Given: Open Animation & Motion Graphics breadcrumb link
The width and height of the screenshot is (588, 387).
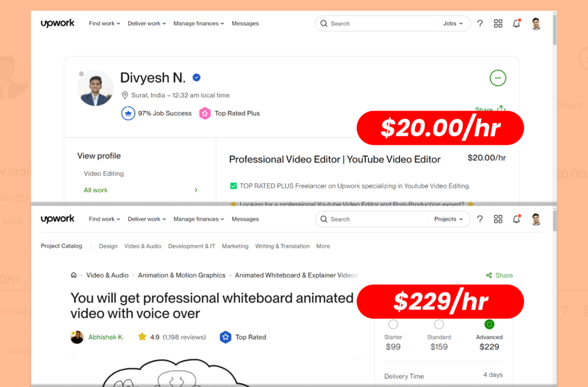Looking at the screenshot, I should click(x=182, y=275).
